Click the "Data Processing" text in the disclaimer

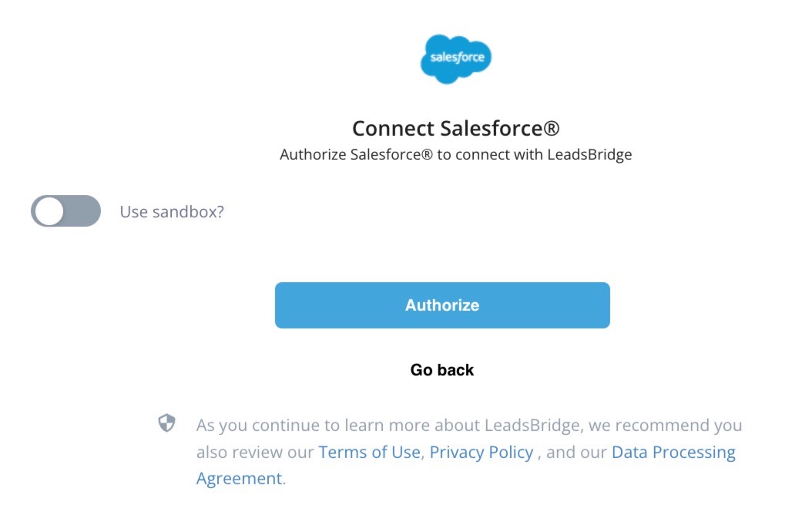pyautogui.click(x=673, y=452)
